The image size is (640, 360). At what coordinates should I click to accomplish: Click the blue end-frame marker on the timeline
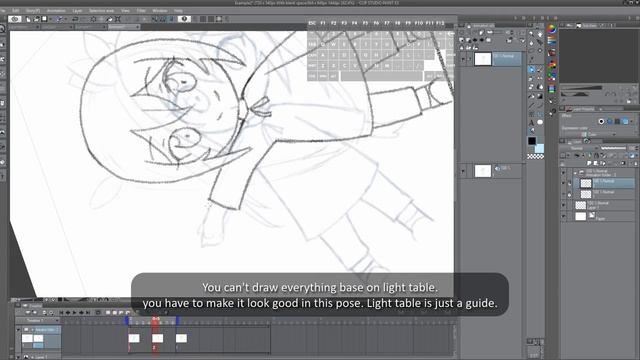click(x=178, y=321)
